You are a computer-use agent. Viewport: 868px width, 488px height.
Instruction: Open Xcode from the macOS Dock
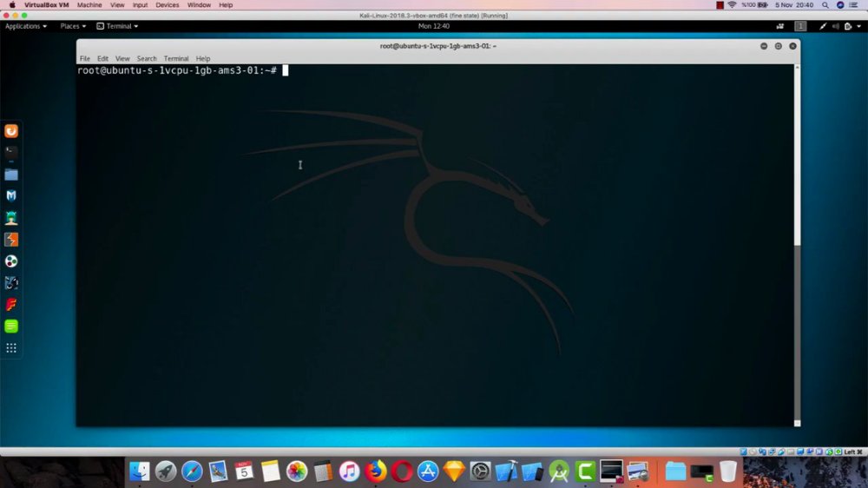point(506,472)
